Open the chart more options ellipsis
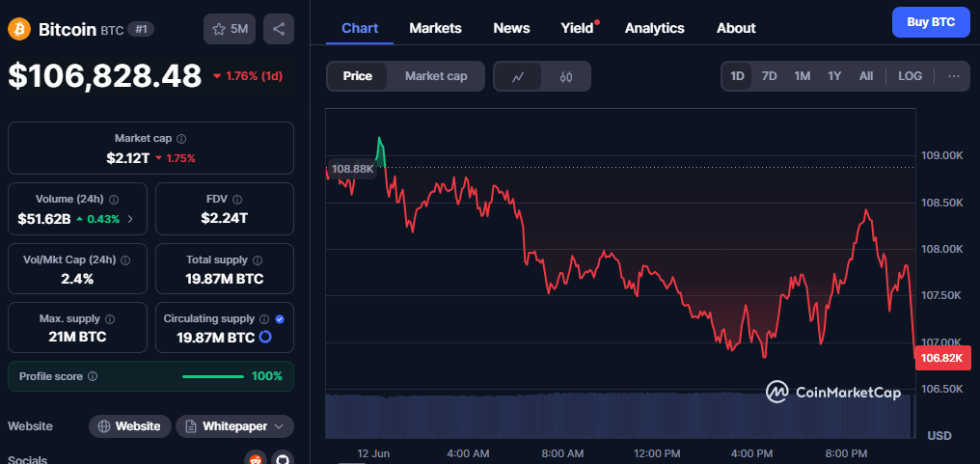Screen dimensions: 980x464 point(954,76)
